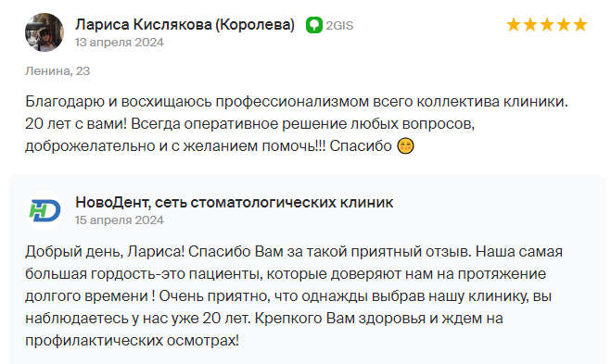Select the second rating star
Screen dimensions: 611x364
530,24
